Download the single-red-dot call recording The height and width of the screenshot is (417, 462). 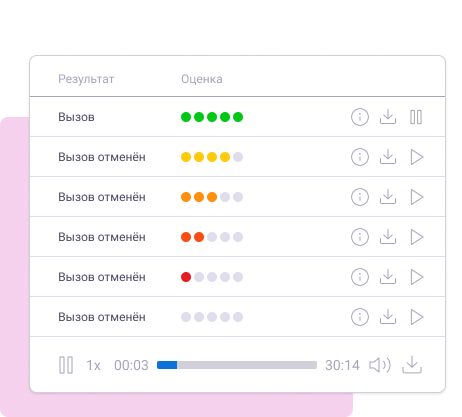coord(388,277)
